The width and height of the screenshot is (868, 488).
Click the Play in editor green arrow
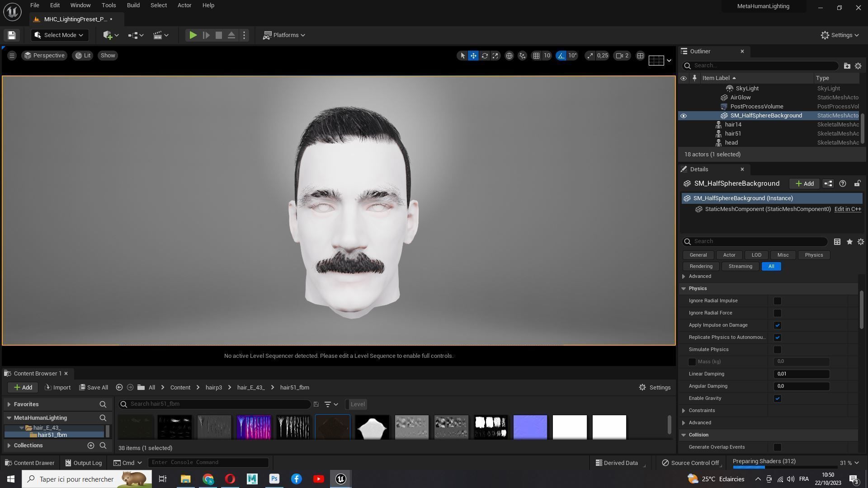pos(193,35)
